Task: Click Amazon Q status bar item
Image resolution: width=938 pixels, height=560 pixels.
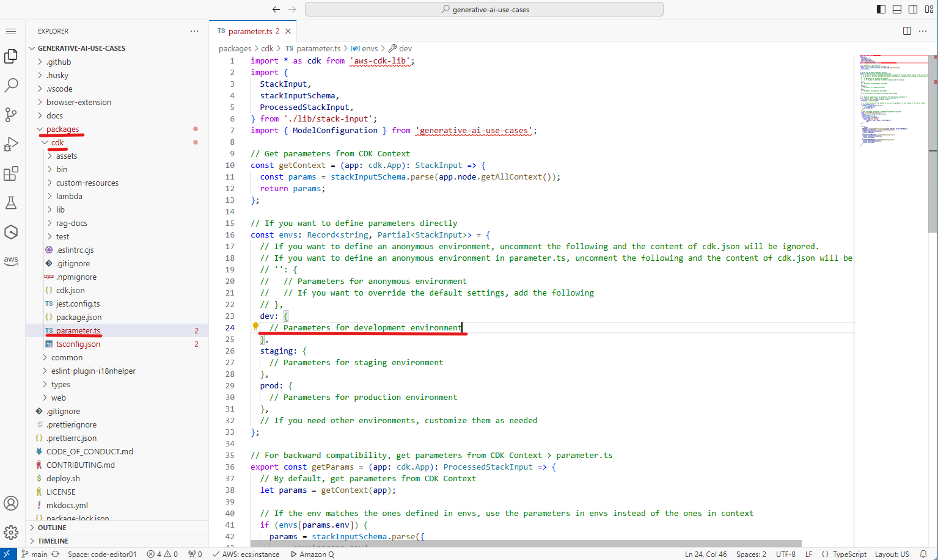Action: point(312,554)
